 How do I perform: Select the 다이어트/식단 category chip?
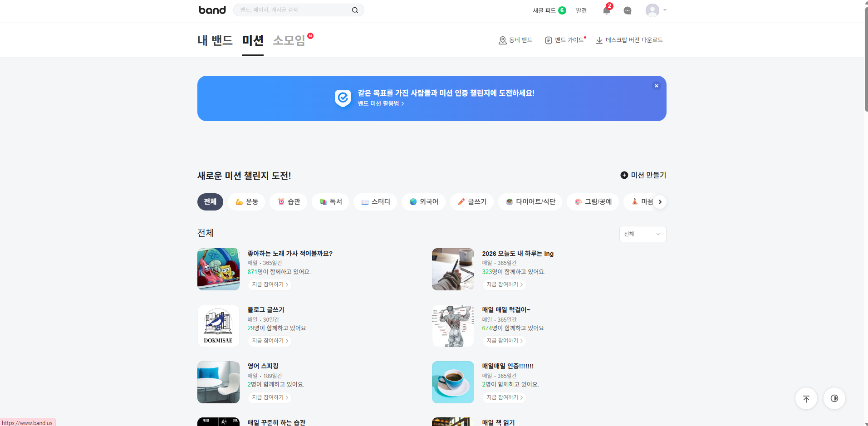pyautogui.click(x=530, y=202)
